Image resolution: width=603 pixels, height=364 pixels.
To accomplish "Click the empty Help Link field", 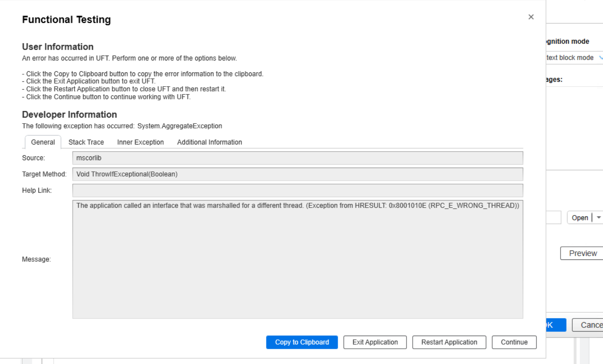I will 298,190.
